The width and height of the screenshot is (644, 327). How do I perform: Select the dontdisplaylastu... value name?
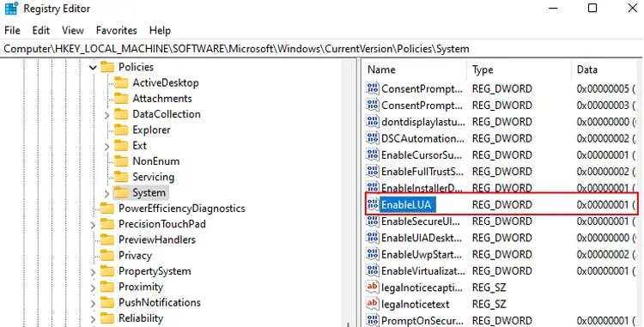click(x=423, y=122)
